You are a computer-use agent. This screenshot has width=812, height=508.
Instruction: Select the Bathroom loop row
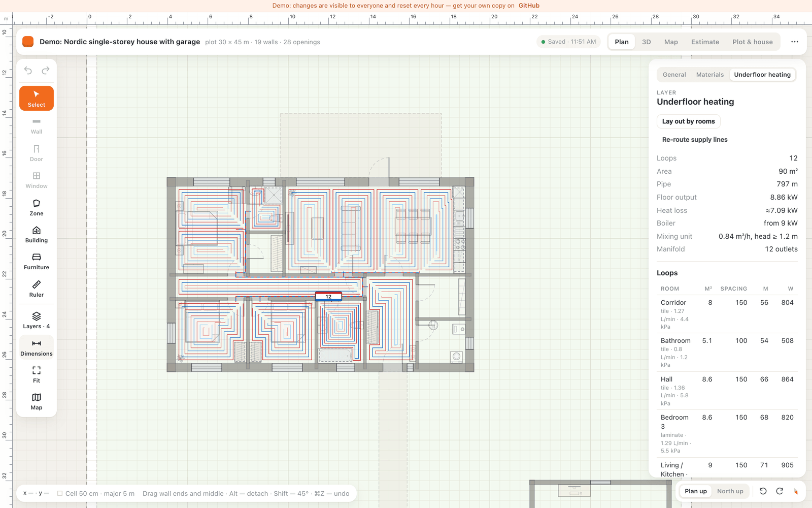[x=727, y=353]
